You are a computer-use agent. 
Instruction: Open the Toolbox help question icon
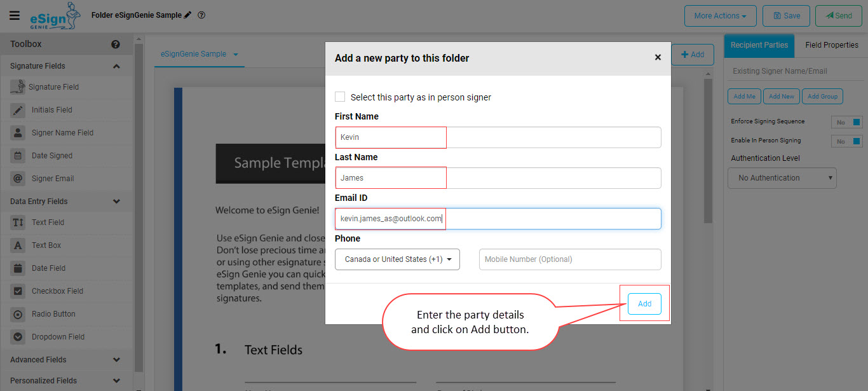116,45
